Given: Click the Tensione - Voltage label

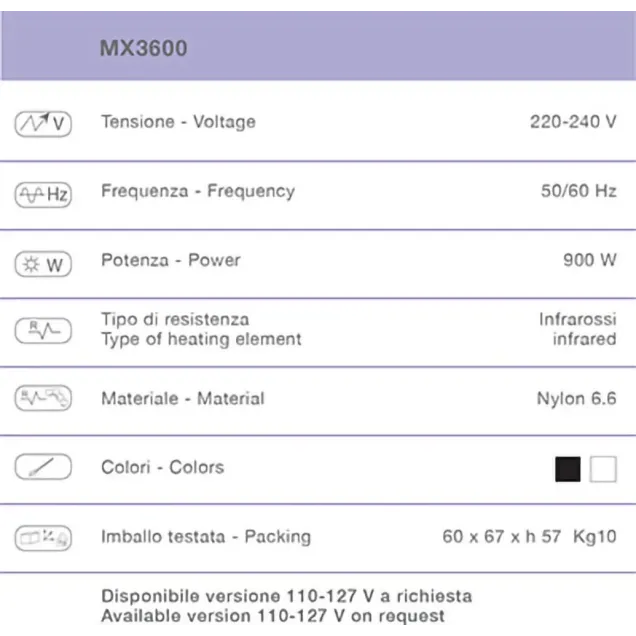Looking at the screenshot, I should click(x=178, y=122).
